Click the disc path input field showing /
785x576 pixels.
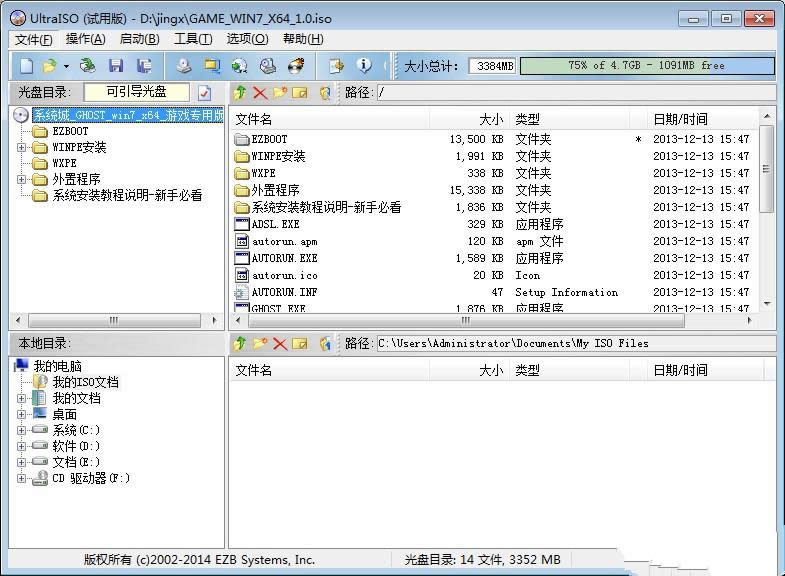(x=576, y=93)
